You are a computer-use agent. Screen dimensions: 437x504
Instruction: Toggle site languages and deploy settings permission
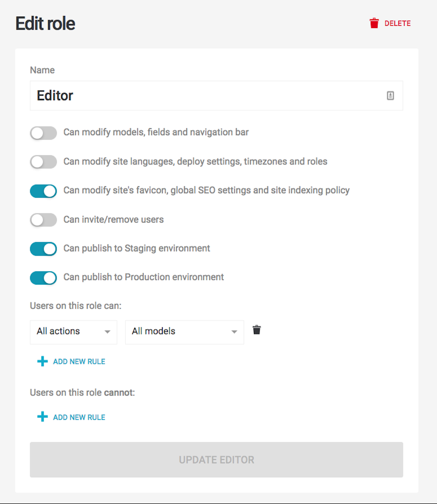(x=43, y=162)
